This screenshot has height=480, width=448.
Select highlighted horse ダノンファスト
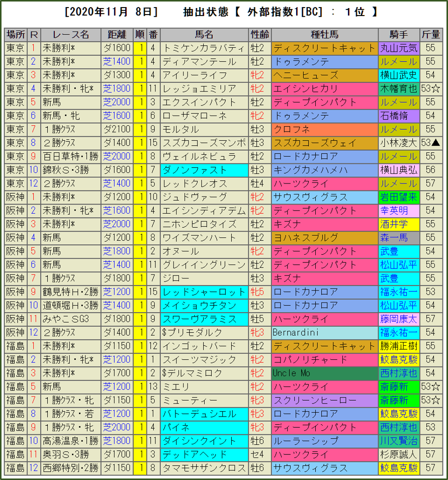[204, 170]
